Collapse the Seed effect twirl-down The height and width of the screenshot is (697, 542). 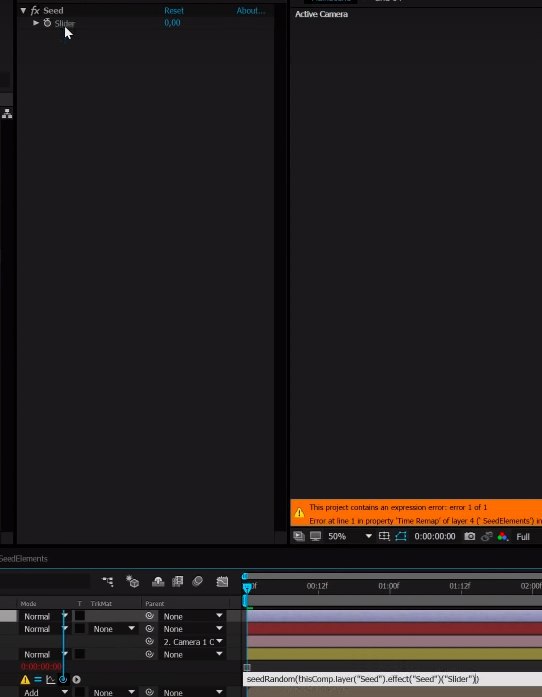tap(23, 10)
